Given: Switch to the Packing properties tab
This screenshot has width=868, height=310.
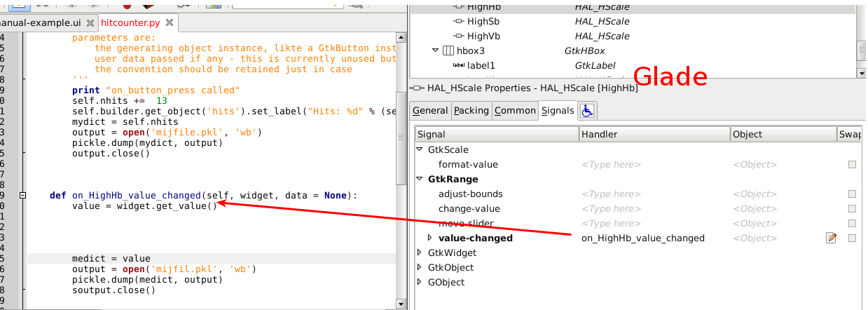Looking at the screenshot, I should click(471, 111).
